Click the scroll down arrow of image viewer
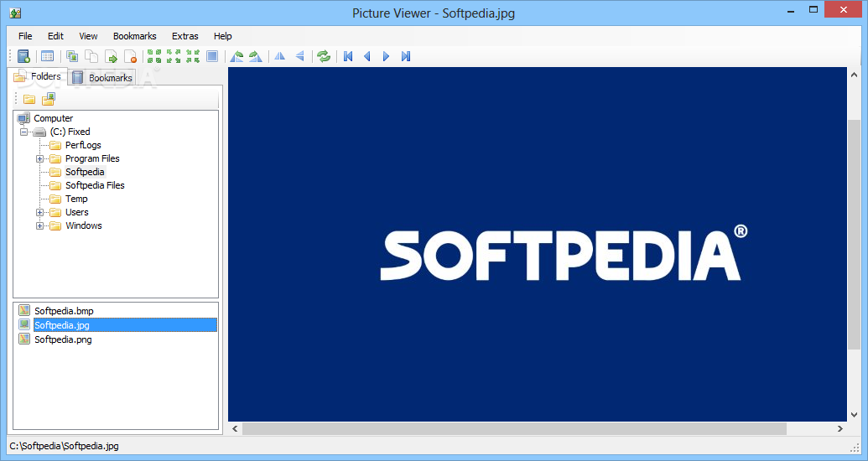The image size is (868, 461). pos(853,415)
